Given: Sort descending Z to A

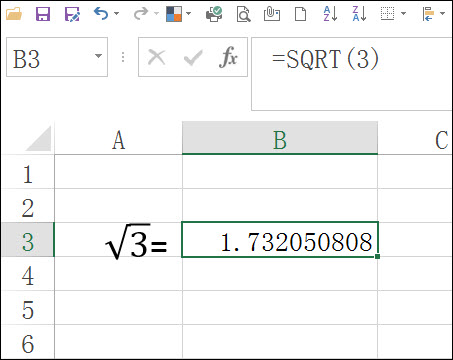Looking at the screenshot, I should [359, 14].
